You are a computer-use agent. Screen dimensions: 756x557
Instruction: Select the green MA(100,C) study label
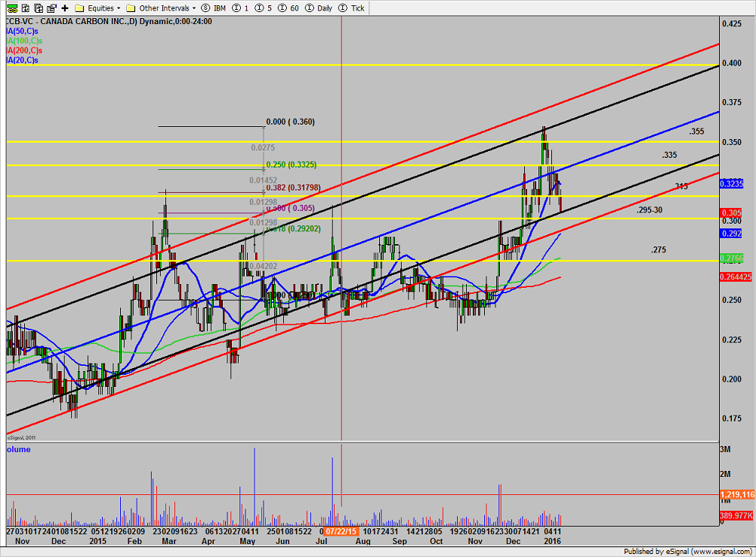24,40
